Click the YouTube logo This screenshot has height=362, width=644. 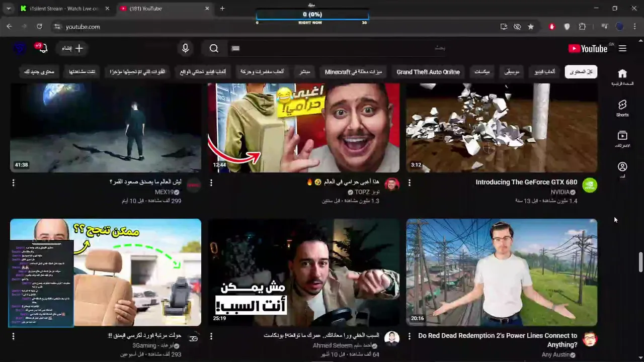tap(588, 48)
